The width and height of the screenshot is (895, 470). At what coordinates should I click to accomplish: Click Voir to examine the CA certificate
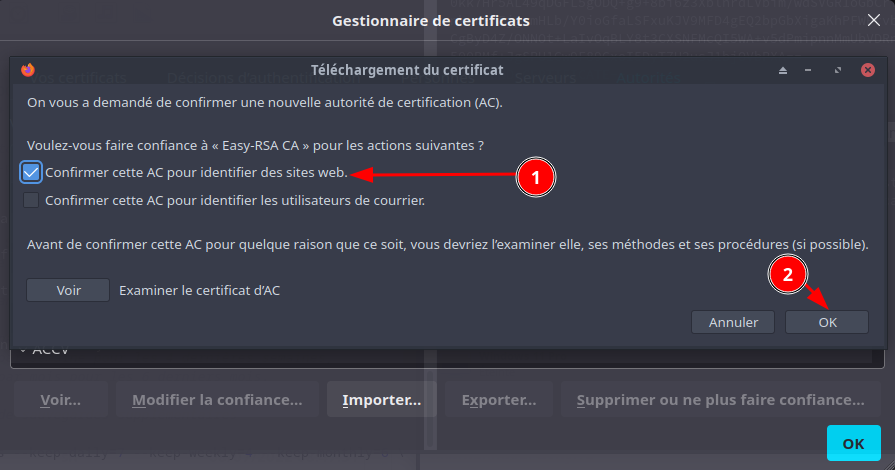[68, 290]
